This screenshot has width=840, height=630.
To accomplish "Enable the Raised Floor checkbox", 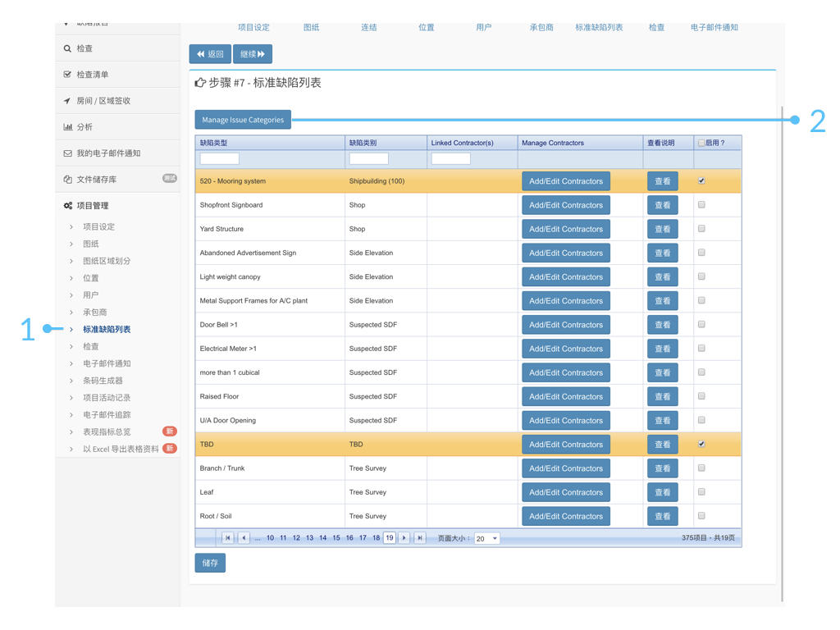I will 701,396.
